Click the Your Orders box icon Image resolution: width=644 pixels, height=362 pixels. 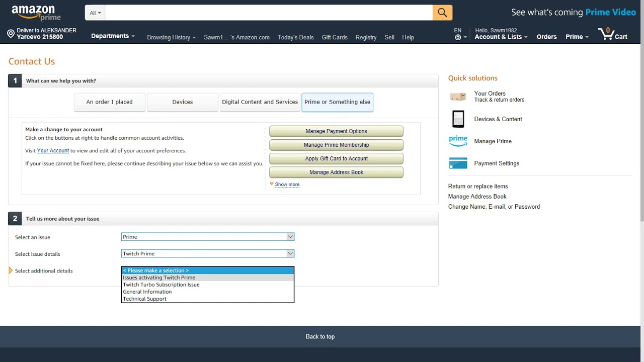[x=458, y=97]
